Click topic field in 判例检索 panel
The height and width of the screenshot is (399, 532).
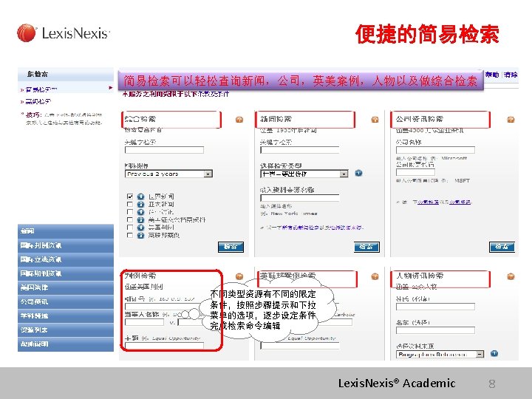tap(164, 346)
